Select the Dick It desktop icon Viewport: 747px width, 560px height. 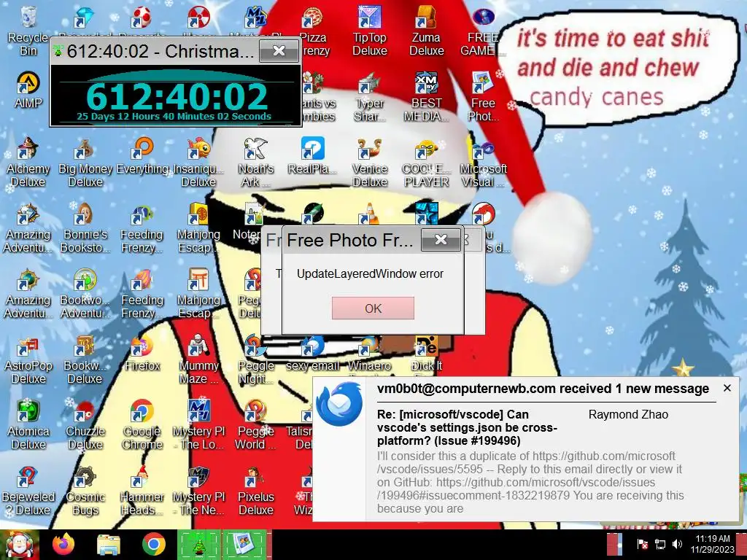[426, 354]
